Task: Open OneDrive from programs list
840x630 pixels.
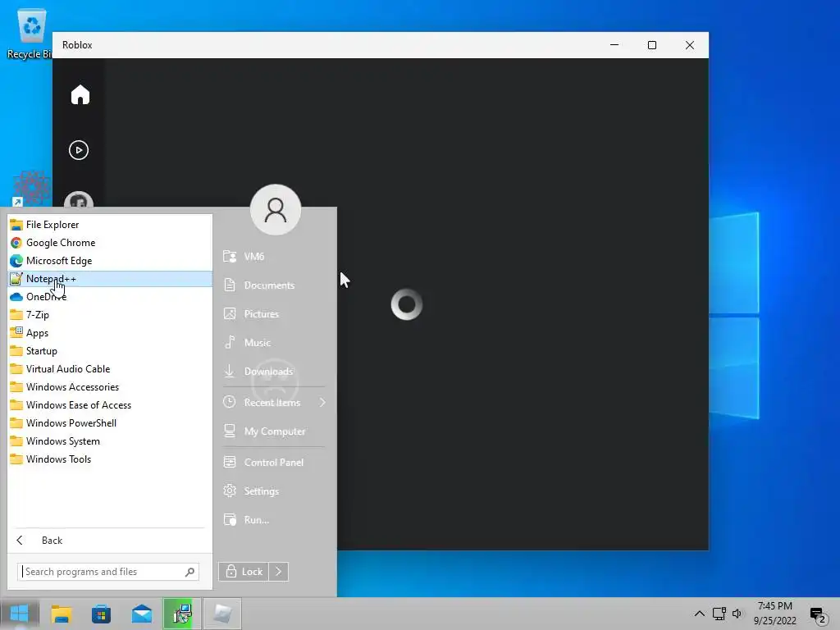Action: [x=110, y=297]
